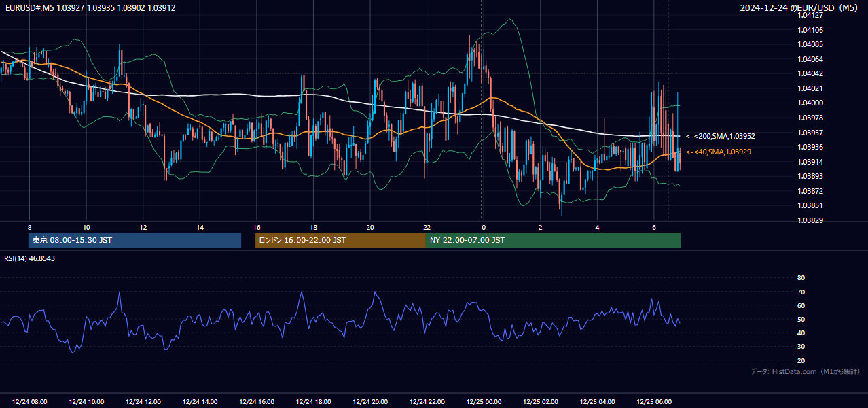Screen dimensions: 868x408
Task: Click price scale value 1.04127
Action: click(810, 15)
